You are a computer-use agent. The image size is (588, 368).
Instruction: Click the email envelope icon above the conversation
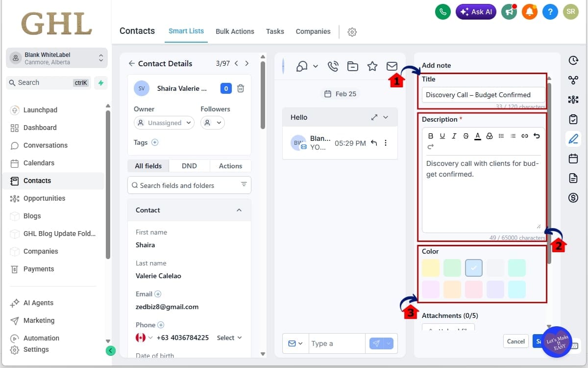[x=392, y=66]
